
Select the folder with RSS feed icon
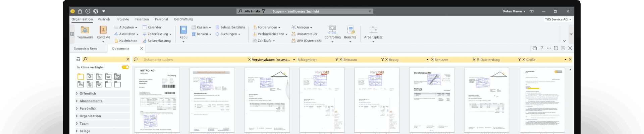coord(99,76)
